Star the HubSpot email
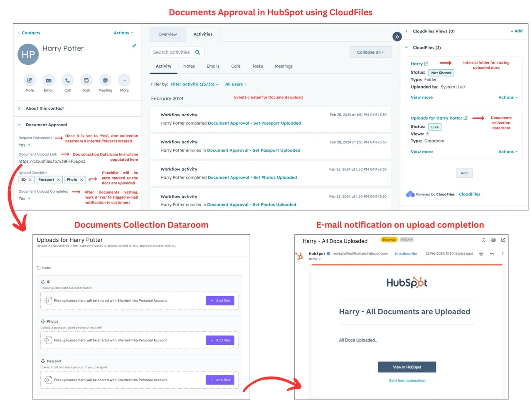 tap(481, 254)
